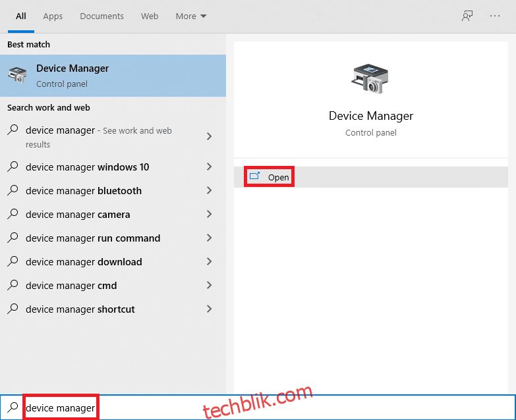Click the search box containing 'device manager'
The height and width of the screenshot is (420, 516).
pos(258,407)
